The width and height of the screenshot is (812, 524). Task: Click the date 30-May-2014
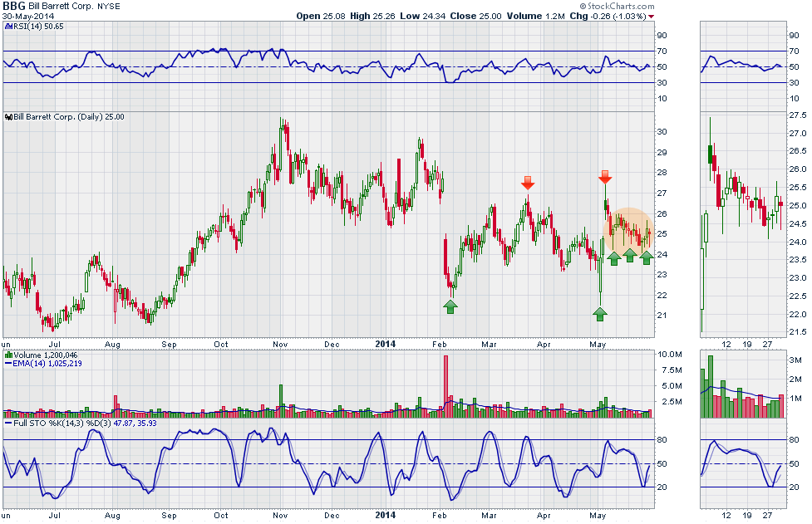coord(28,16)
